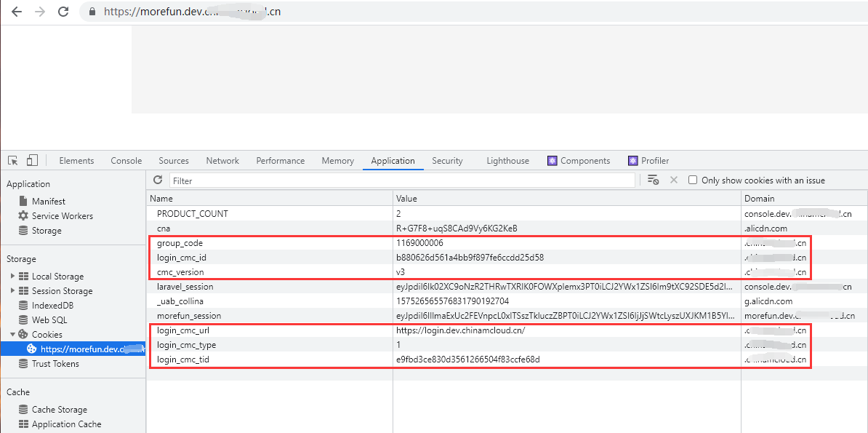Go back using the browser back arrow

click(x=17, y=12)
